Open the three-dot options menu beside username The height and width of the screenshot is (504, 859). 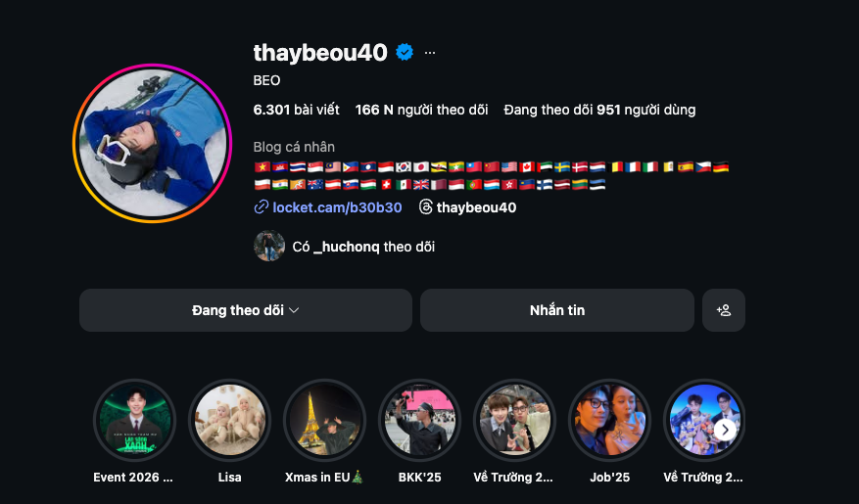click(429, 53)
